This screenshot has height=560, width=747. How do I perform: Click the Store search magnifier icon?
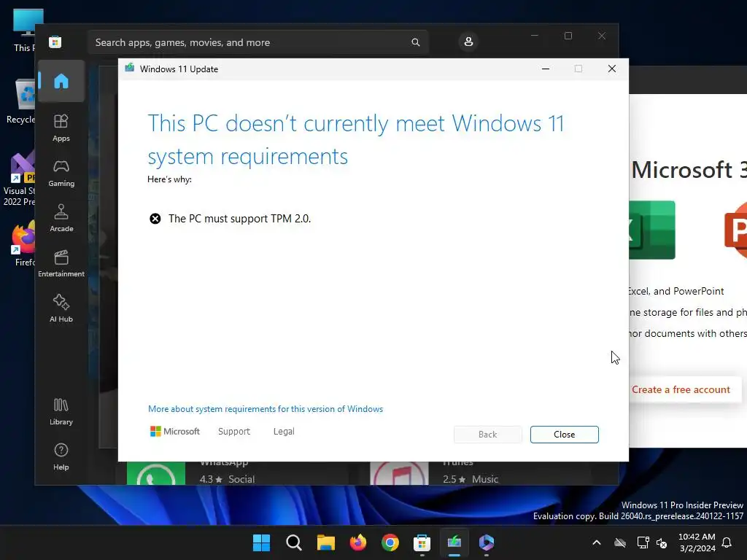tap(415, 42)
